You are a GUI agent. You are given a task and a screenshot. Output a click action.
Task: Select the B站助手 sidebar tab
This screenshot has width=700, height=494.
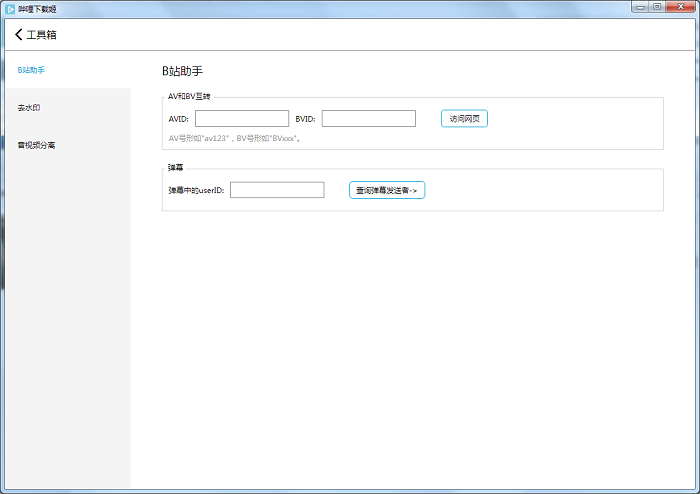pyautogui.click(x=32, y=70)
